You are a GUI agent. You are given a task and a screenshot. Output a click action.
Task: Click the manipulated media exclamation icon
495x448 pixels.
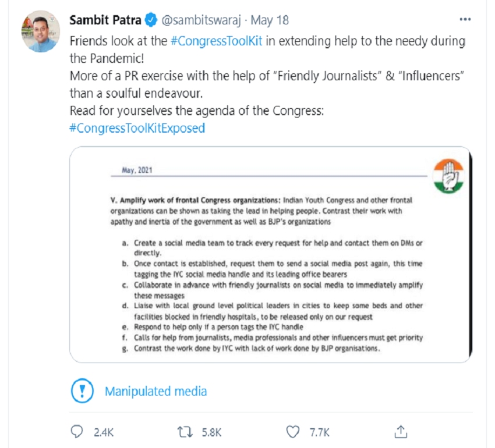pyautogui.click(x=82, y=391)
